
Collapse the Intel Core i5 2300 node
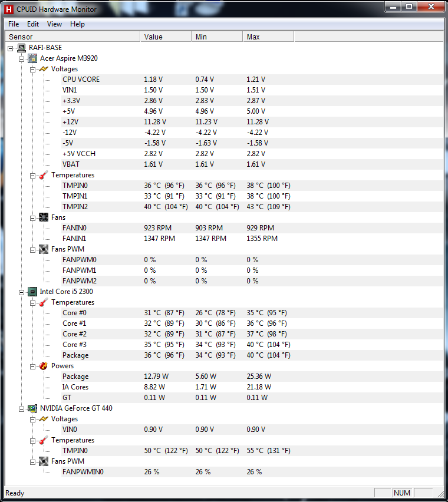click(x=21, y=292)
